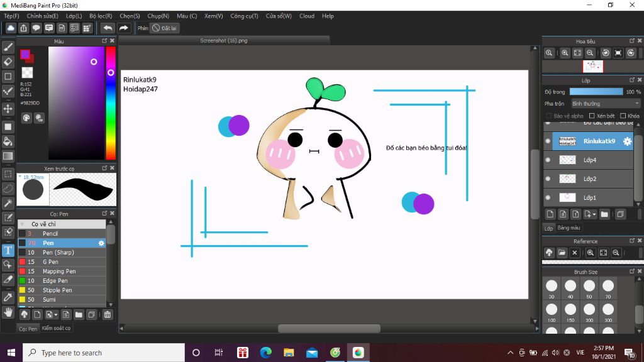644x362 pixels.
Task: Open Pen brush settings gear
Action: [x=101, y=243]
